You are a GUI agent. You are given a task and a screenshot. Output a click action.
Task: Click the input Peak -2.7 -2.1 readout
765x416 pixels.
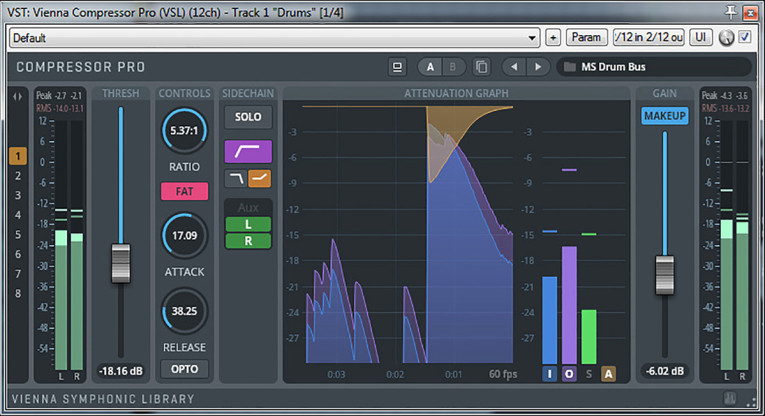59,96
